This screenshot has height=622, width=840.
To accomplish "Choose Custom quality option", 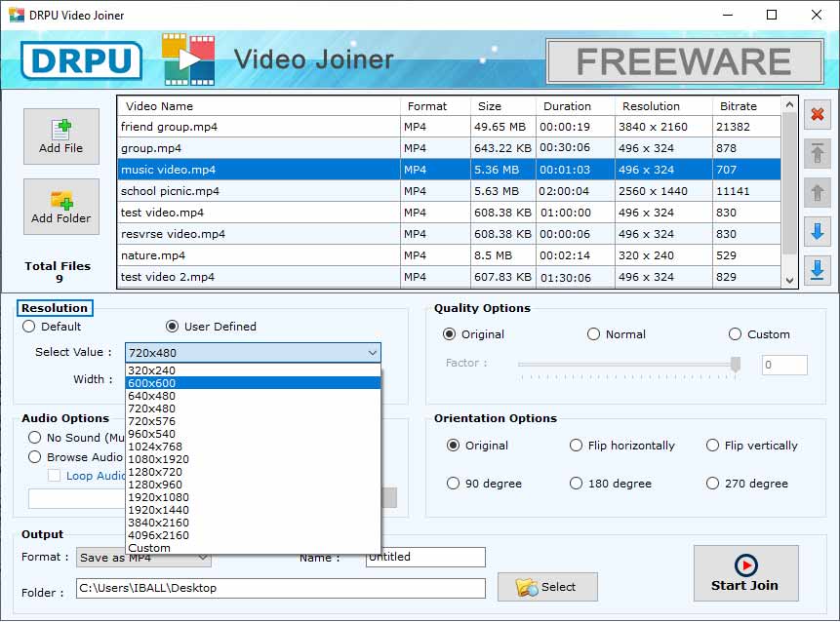I will 735,334.
